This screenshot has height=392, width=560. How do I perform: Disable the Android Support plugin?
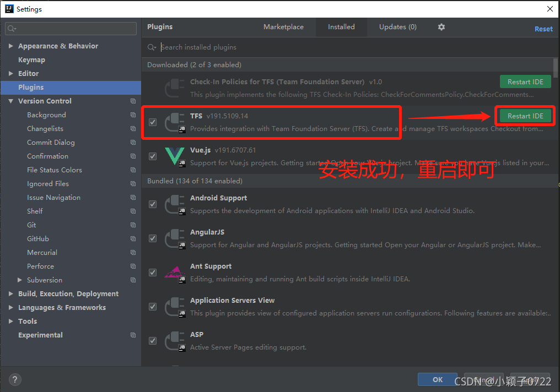[x=153, y=204]
